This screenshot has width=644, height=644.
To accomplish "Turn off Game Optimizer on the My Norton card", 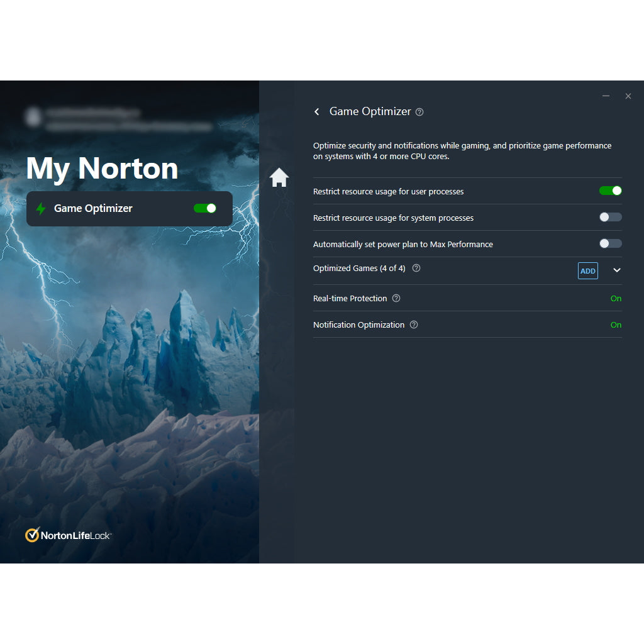I will coord(204,208).
